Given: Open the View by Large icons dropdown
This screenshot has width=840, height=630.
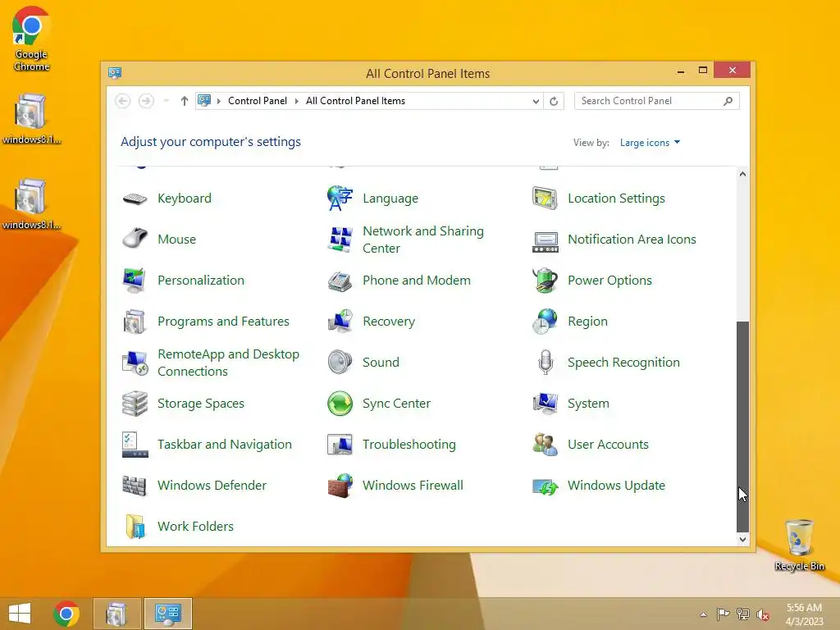Looking at the screenshot, I should (650, 143).
